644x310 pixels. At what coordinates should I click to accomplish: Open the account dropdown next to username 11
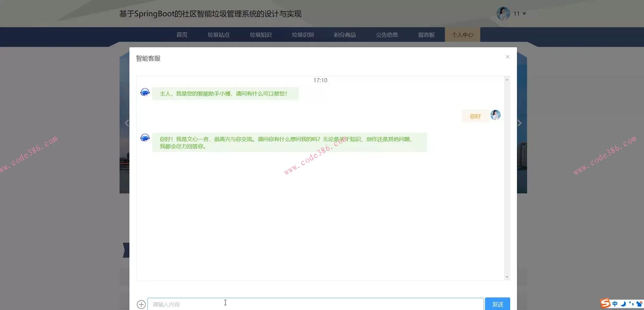tap(524, 14)
